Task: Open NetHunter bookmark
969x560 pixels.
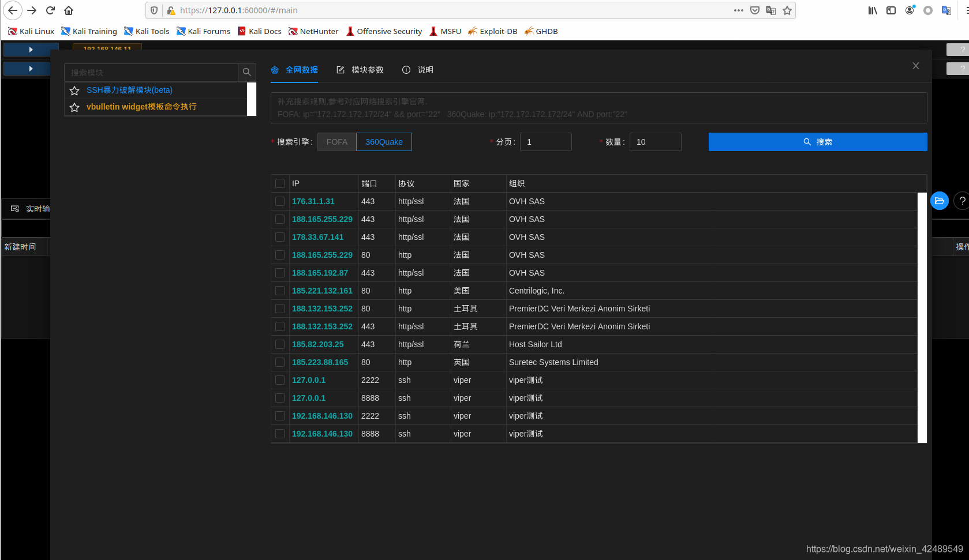Action: pos(313,31)
